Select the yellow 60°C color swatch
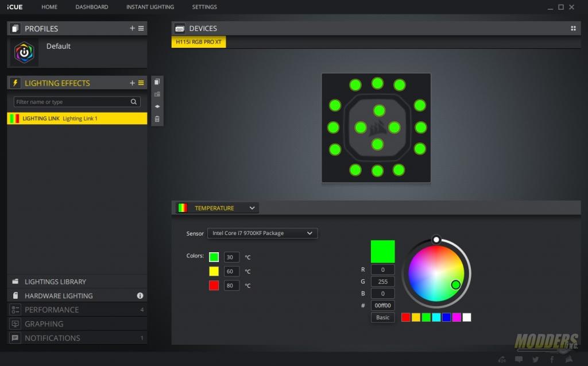588x366 pixels. (x=214, y=271)
